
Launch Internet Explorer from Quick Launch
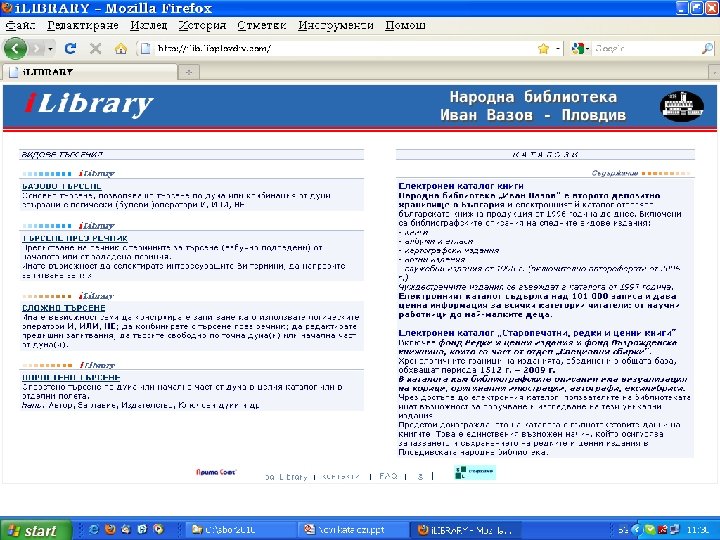[94, 529]
